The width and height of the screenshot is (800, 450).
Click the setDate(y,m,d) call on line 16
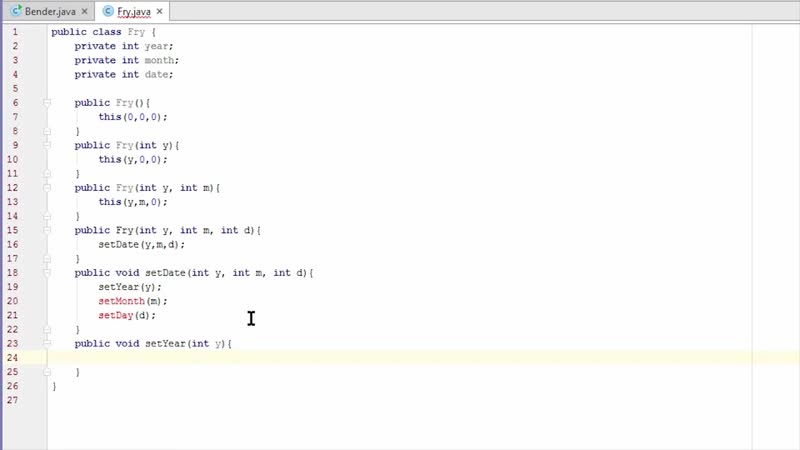pyautogui.click(x=141, y=244)
